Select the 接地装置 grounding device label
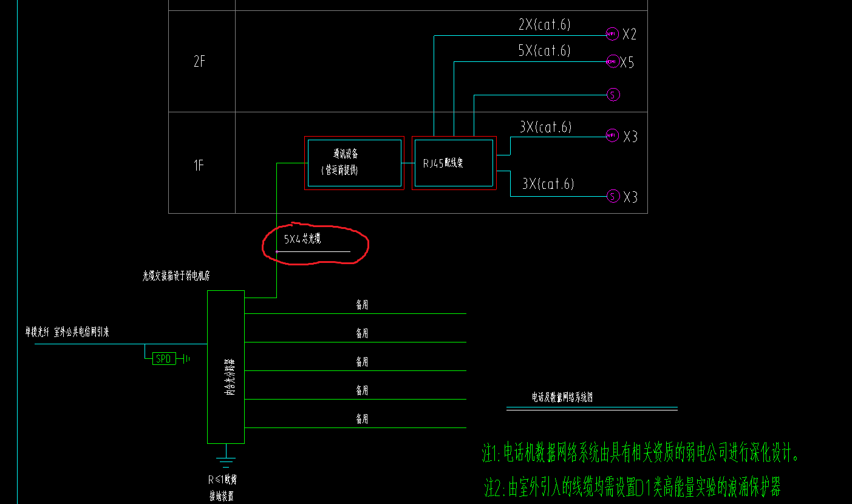Viewport: 852px width, 504px height. 221,496
